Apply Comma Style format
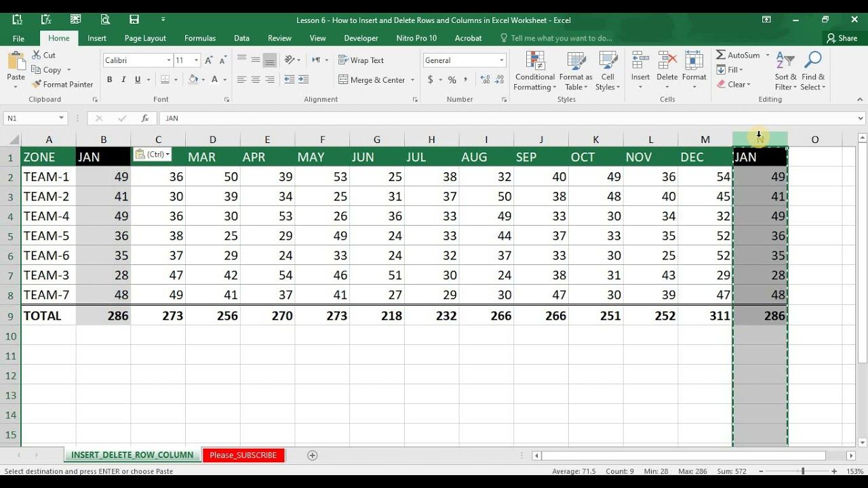 click(x=466, y=79)
